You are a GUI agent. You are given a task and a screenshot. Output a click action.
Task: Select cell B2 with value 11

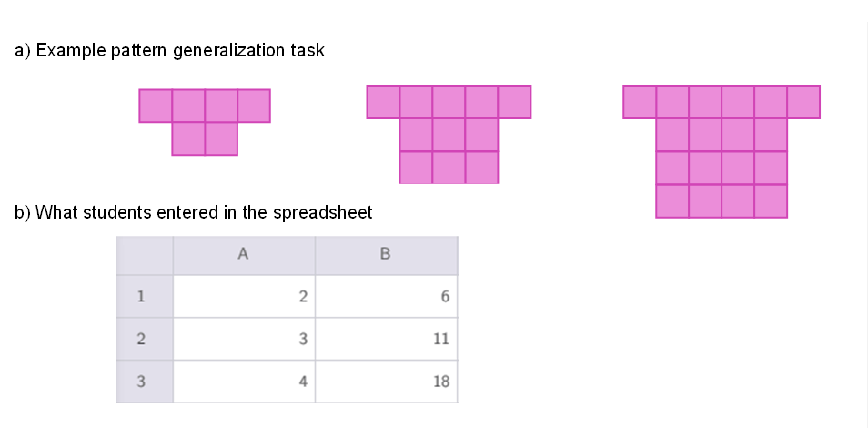(385, 339)
